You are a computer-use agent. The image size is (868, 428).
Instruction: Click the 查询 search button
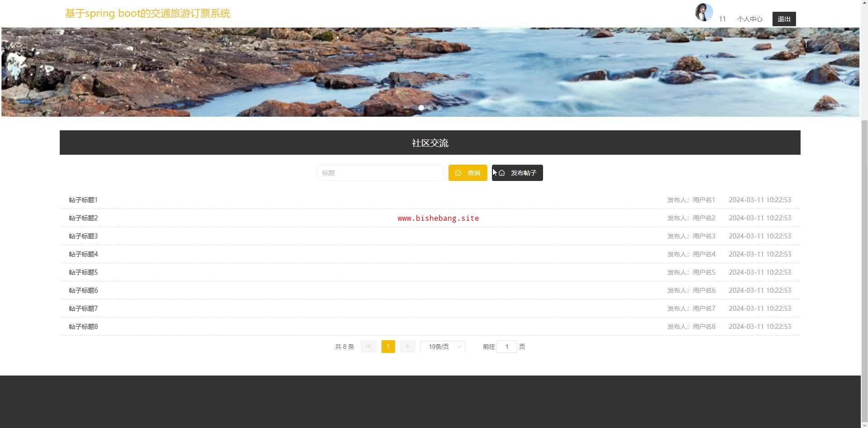467,173
